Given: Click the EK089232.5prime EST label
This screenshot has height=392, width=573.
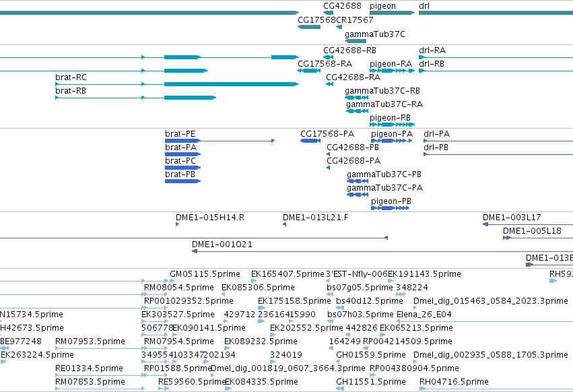Looking at the screenshot, I should 261,342.
